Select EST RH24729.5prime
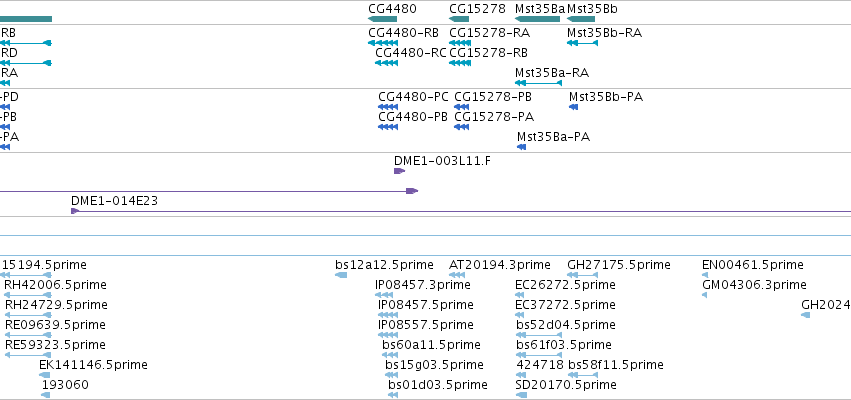851x400 pixels. 56,305
